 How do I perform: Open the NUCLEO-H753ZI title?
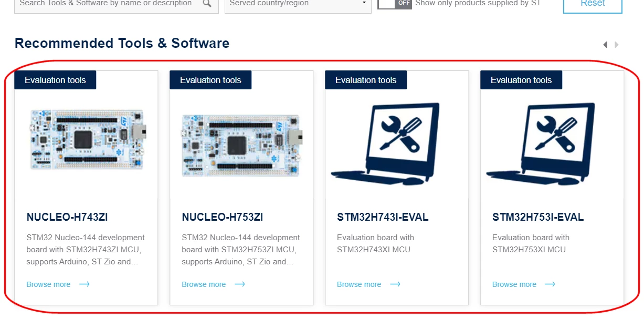223,217
